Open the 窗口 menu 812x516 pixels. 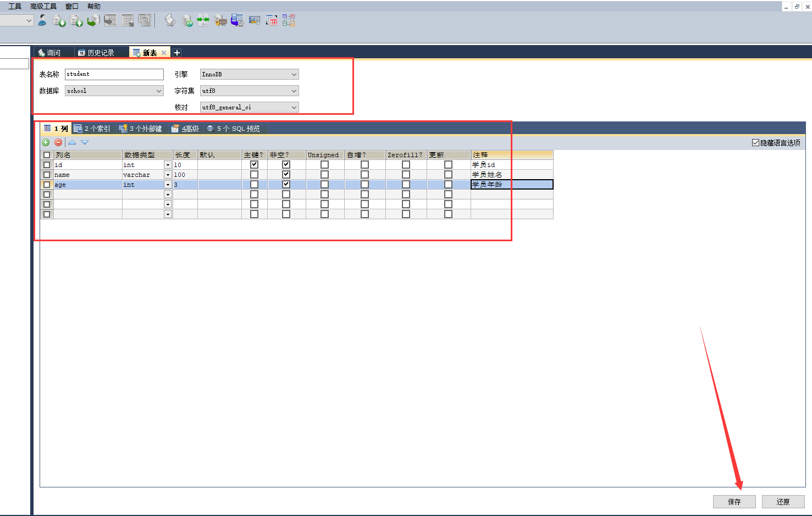pos(72,7)
